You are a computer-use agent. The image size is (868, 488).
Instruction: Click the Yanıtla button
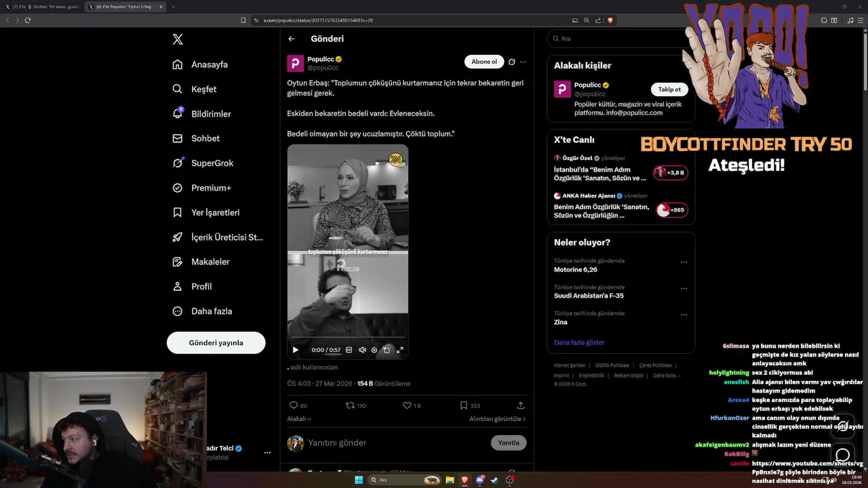(x=509, y=443)
